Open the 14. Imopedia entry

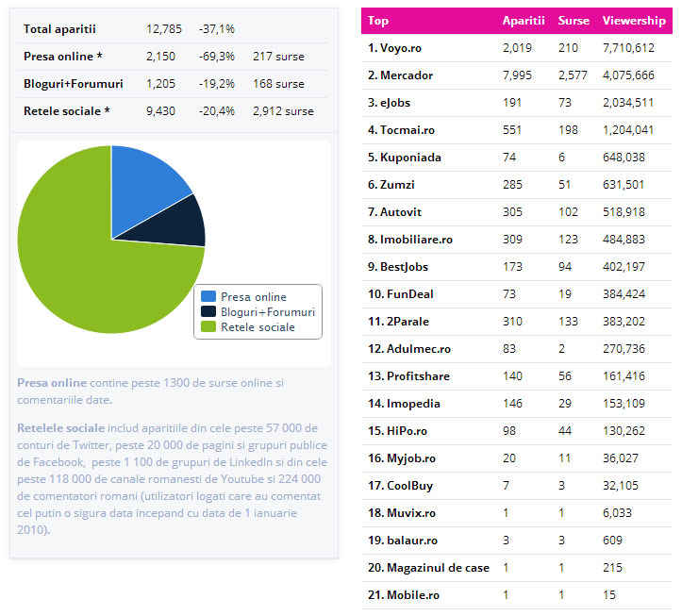[x=404, y=404]
